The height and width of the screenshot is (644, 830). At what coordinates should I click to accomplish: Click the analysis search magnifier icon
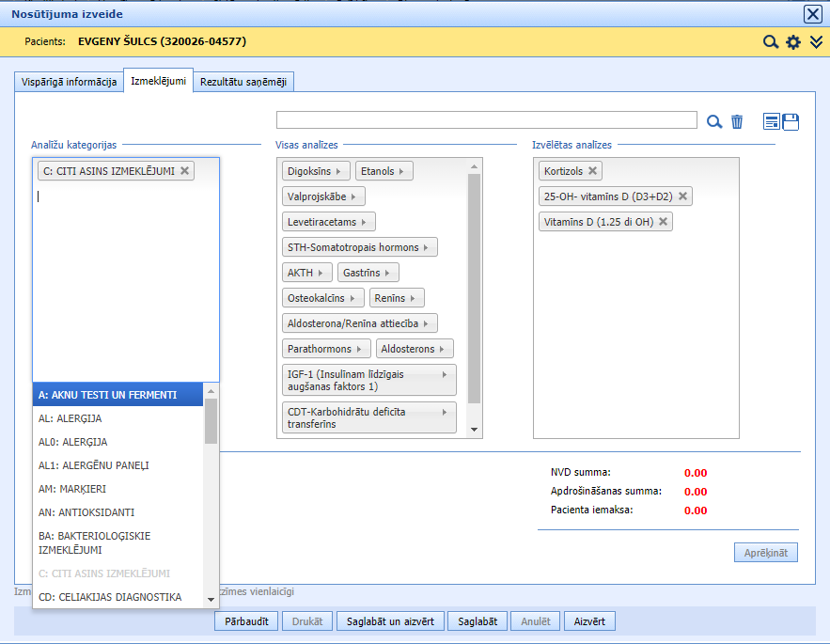[x=714, y=121]
